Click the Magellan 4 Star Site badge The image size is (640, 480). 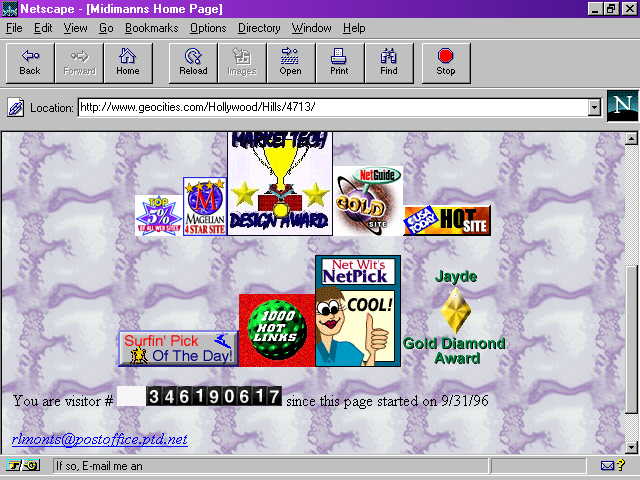(x=205, y=206)
